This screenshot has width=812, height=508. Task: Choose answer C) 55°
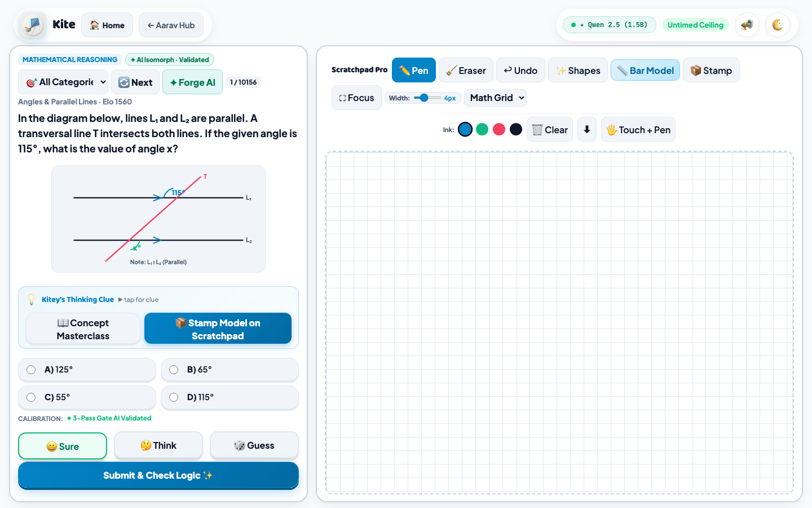tap(87, 397)
